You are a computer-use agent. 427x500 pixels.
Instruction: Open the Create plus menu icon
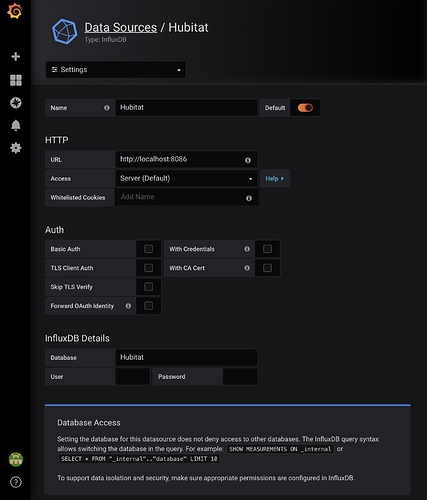16,56
